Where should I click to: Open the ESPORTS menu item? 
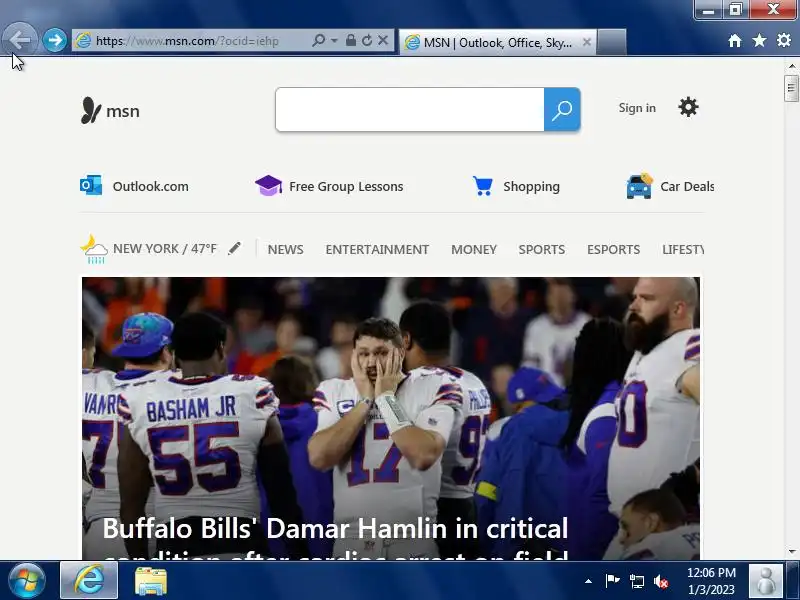click(x=613, y=249)
